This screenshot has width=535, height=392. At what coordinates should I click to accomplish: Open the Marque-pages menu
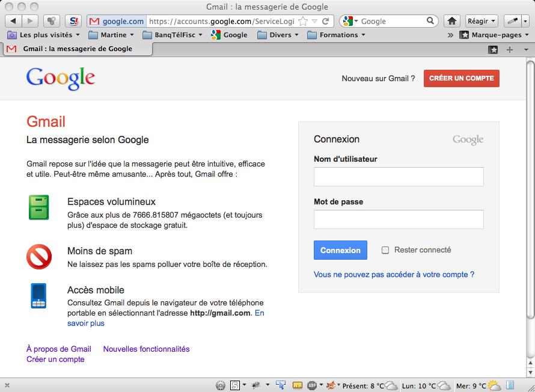[494, 35]
